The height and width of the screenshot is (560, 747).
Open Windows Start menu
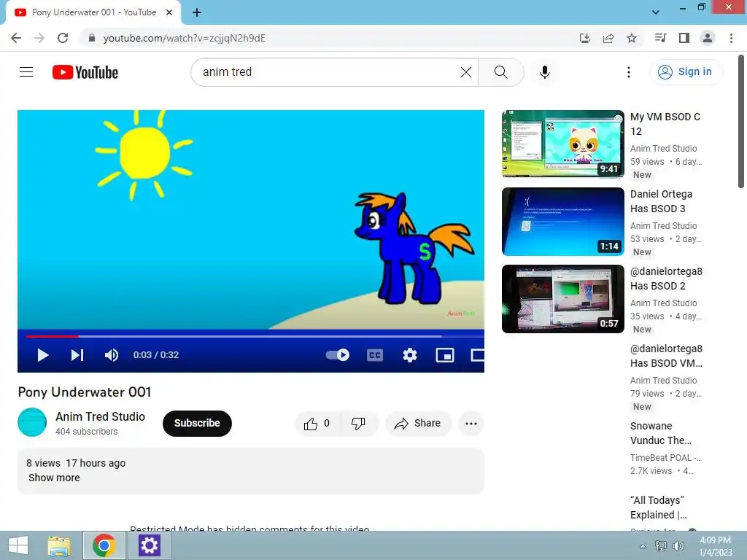(x=18, y=545)
